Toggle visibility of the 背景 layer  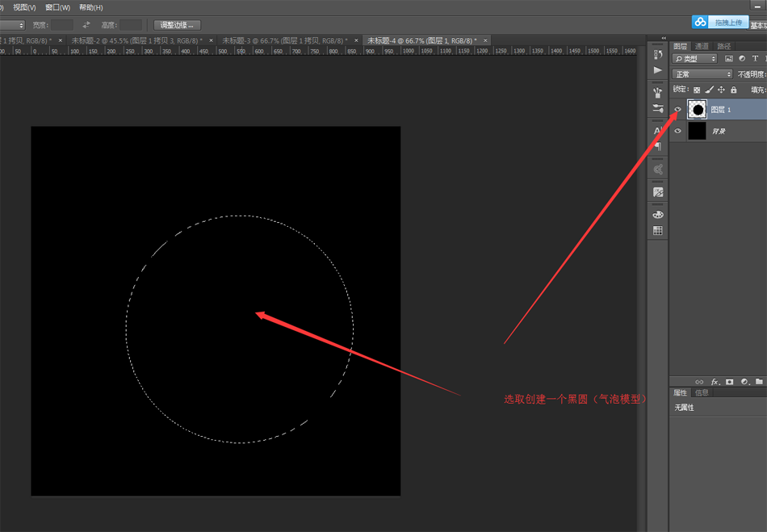point(678,131)
